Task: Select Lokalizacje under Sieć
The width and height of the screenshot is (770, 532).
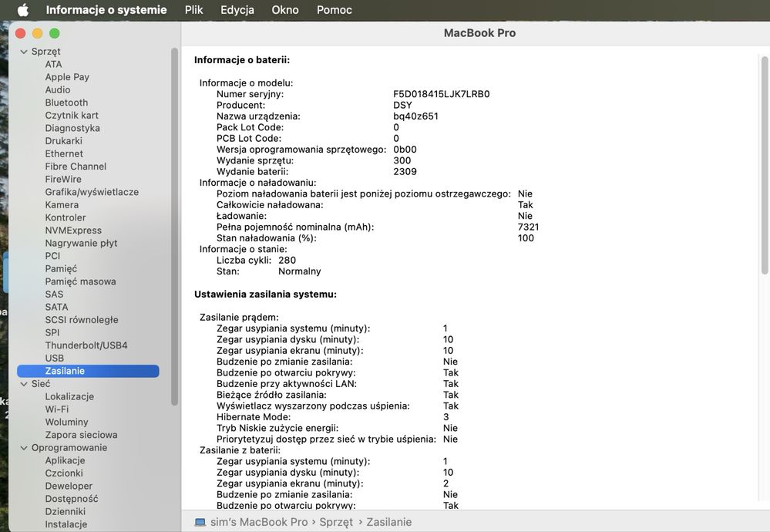Action: (x=69, y=396)
